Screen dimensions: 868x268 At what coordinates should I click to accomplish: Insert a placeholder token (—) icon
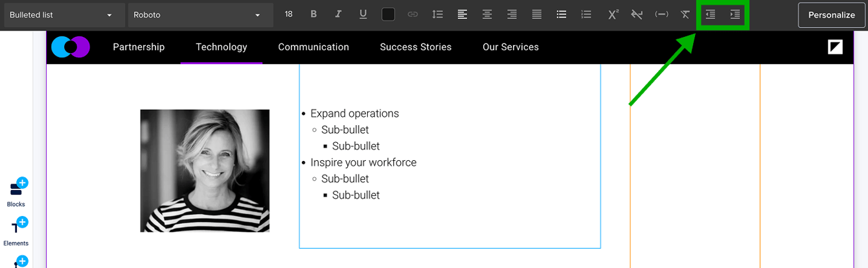[x=661, y=14]
